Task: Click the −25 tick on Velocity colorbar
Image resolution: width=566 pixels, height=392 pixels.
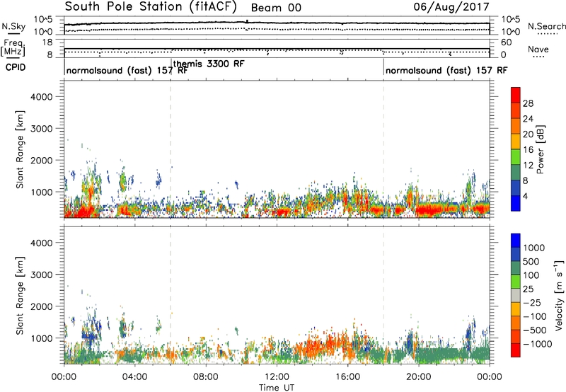Action: (x=532, y=302)
